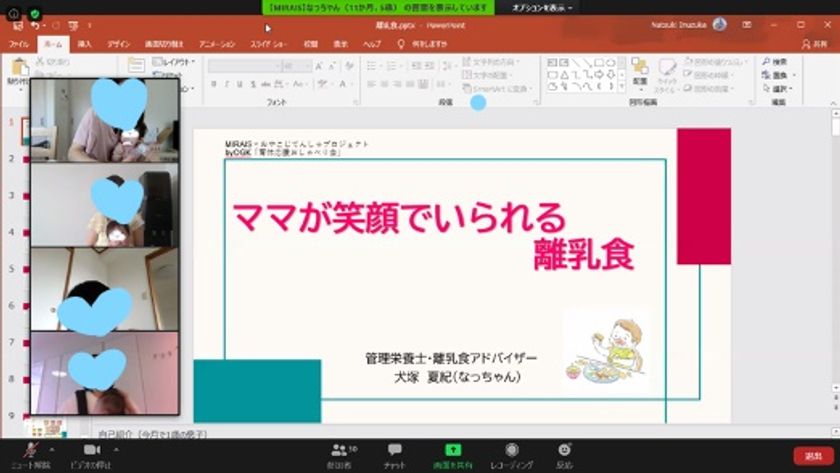Switch to the Design ribbon tab

click(x=118, y=44)
